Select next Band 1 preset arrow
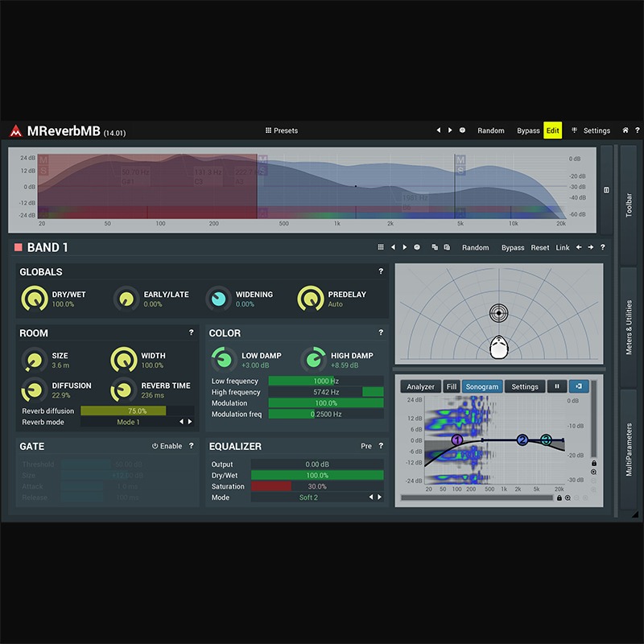 405,247
